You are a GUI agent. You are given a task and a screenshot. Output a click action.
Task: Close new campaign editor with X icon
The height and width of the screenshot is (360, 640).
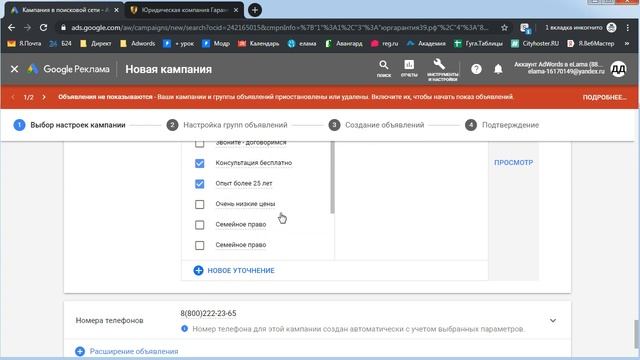coord(14,69)
